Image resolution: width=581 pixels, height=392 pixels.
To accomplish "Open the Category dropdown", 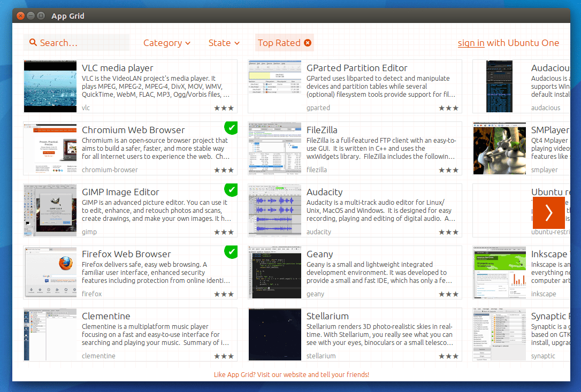I will [x=167, y=42].
